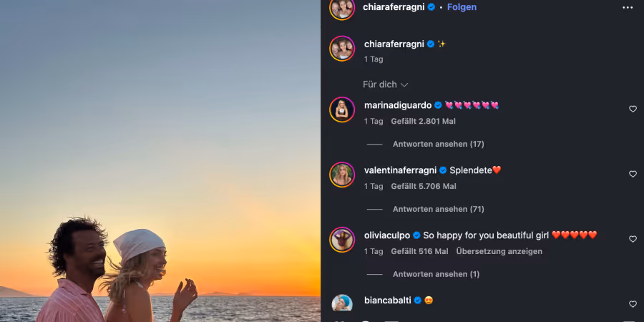Like oliviaculpo's comment with the heart icon
The image size is (644, 322).
coord(633,238)
